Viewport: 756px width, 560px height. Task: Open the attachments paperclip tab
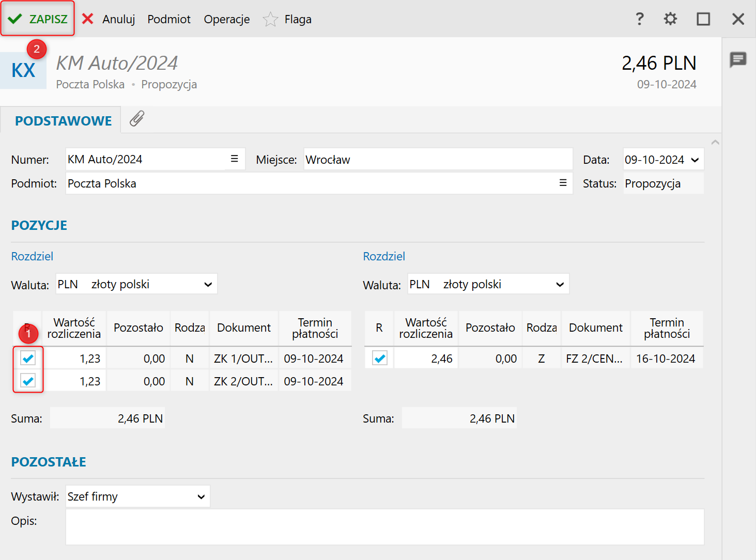(x=137, y=119)
